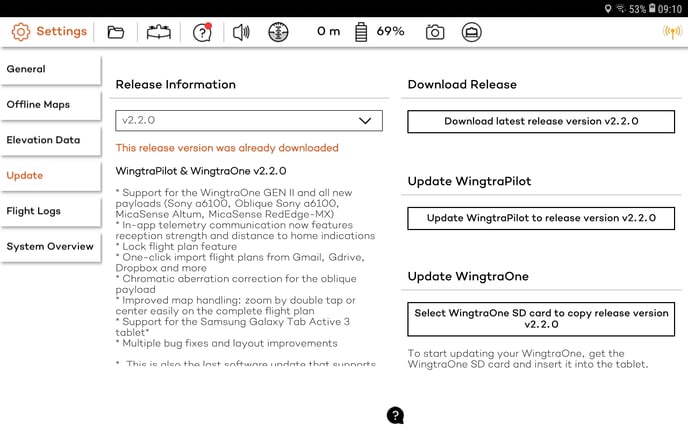Screen dimensions: 688x430
Task: Click the 'Update WingtraPilot' heading
Action: [469, 181]
